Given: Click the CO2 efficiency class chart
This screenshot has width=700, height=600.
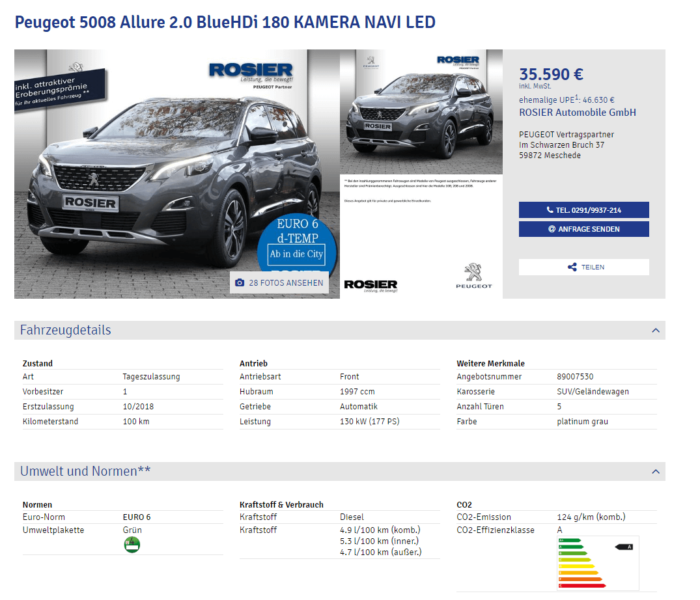Looking at the screenshot, I should click(x=598, y=563).
